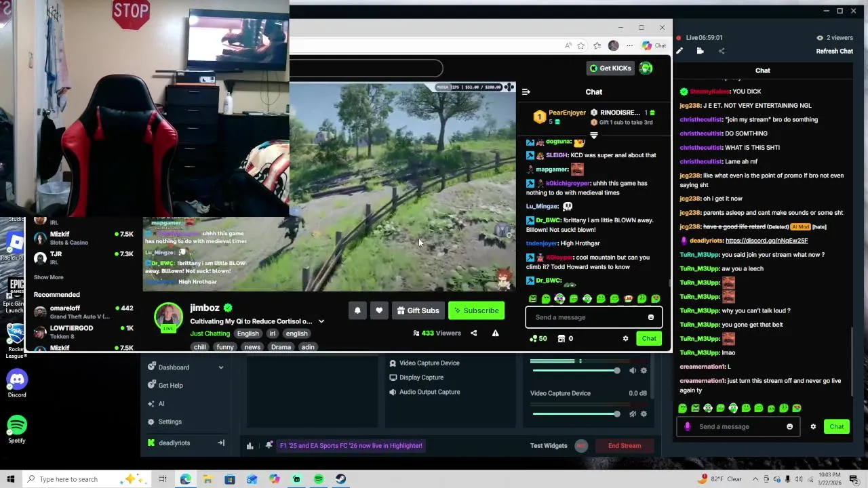Open the omareloff recommended channel
The image size is (868, 488).
pos(84,312)
